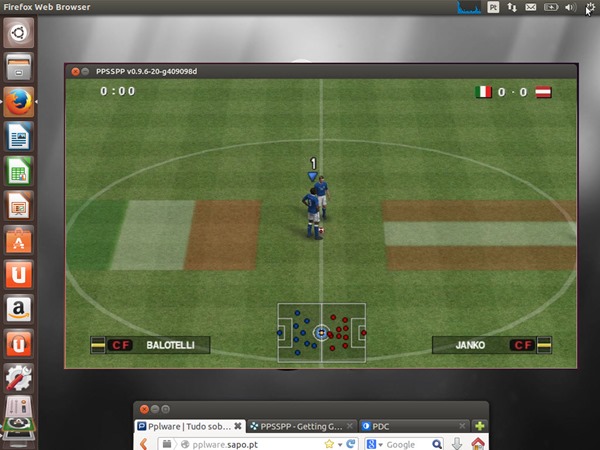Viewport: 600px width, 450px height.
Task: Close the Pplware tab
Action: (238, 426)
